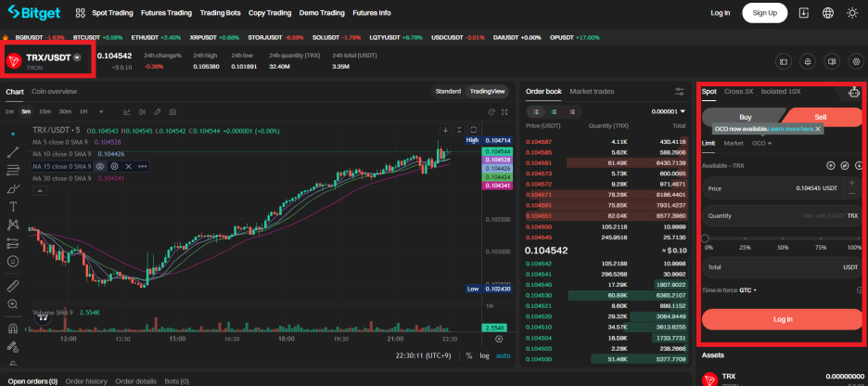Expand the TRX/USDT pair selector
Viewport: 868px width, 386px height.
[78, 57]
